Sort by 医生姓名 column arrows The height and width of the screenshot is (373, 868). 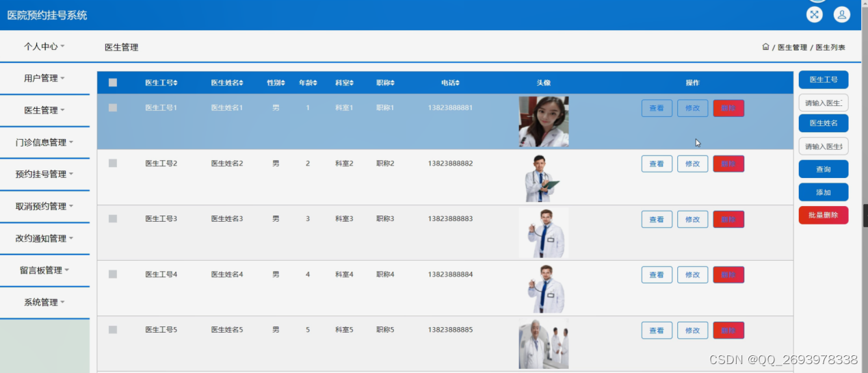(x=241, y=83)
